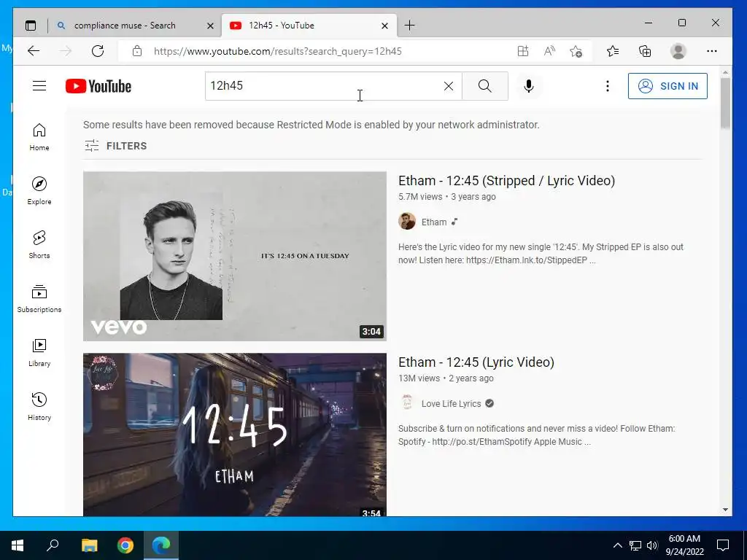Screen dimensions: 747x560
Task: Go to Home in the sidebar
Action: [39, 137]
